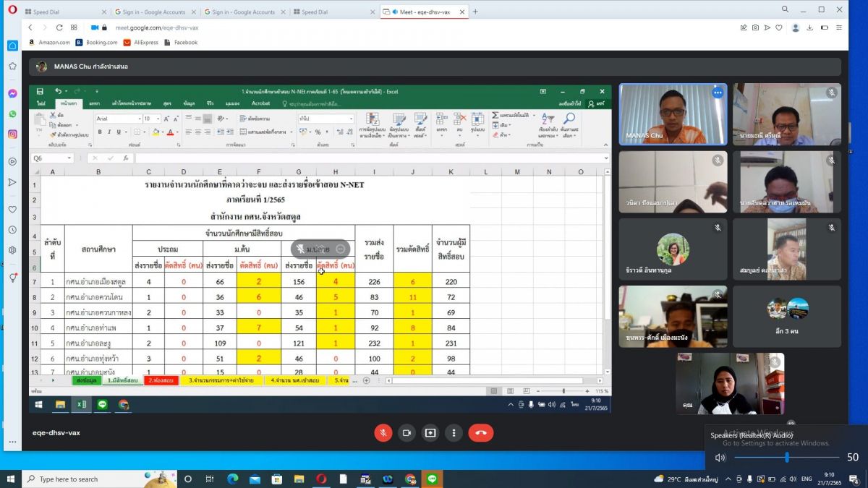The image size is (868, 488).
Task: Open the LINE app from Windows taskbar
Action: (x=433, y=479)
